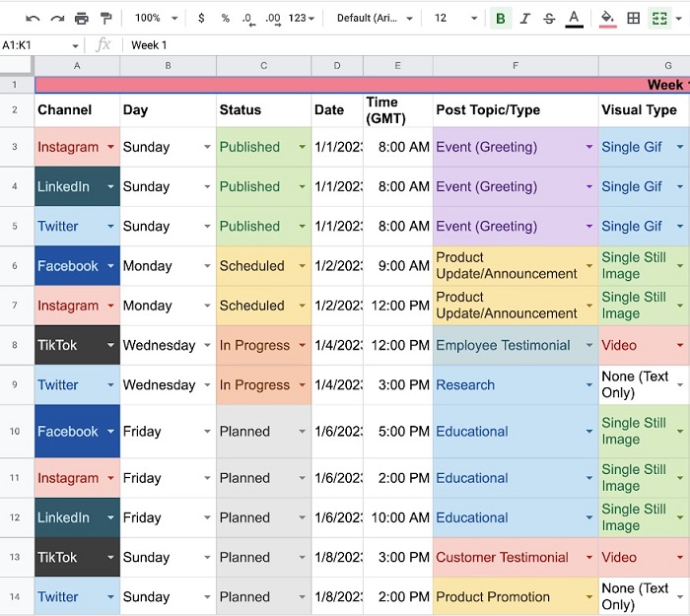Image resolution: width=690 pixels, height=616 pixels.
Task: Open LinkedIn channel dropdown in row 4
Action: (x=110, y=186)
